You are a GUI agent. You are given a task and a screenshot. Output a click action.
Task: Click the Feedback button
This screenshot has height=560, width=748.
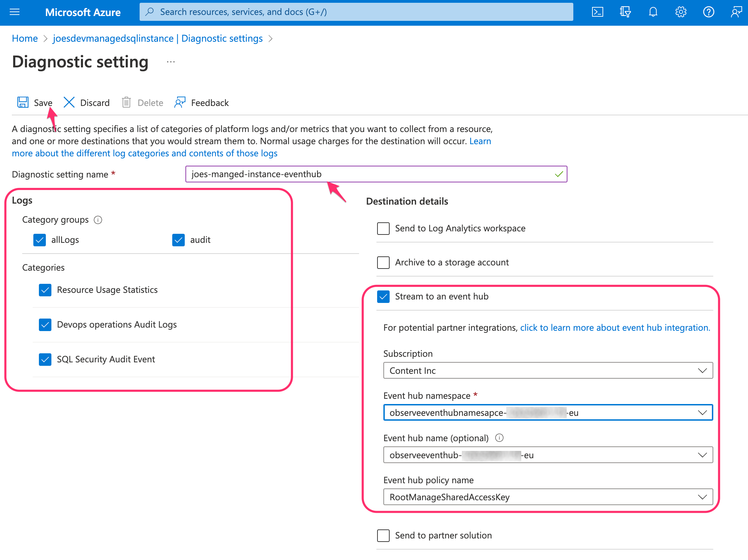201,103
